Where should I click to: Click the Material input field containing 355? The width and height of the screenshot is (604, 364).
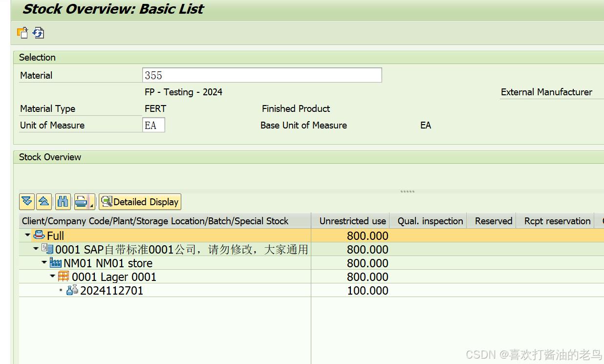261,75
